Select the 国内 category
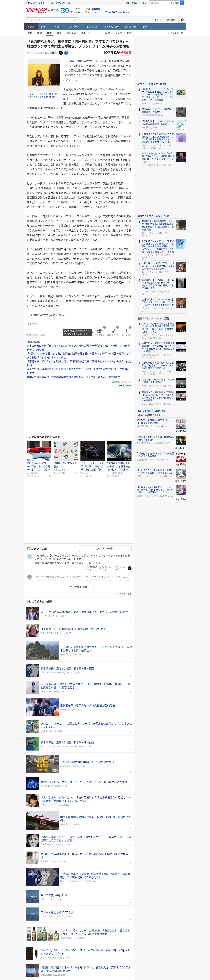The height and width of the screenshot is (980, 210). click(x=40, y=33)
